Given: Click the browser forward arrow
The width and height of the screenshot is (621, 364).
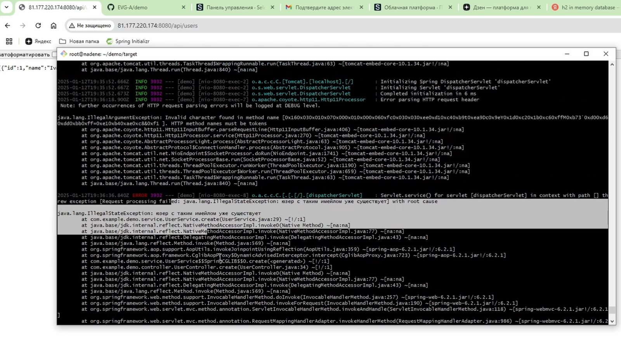Looking at the screenshot, I should pyautogui.click(x=23, y=26).
